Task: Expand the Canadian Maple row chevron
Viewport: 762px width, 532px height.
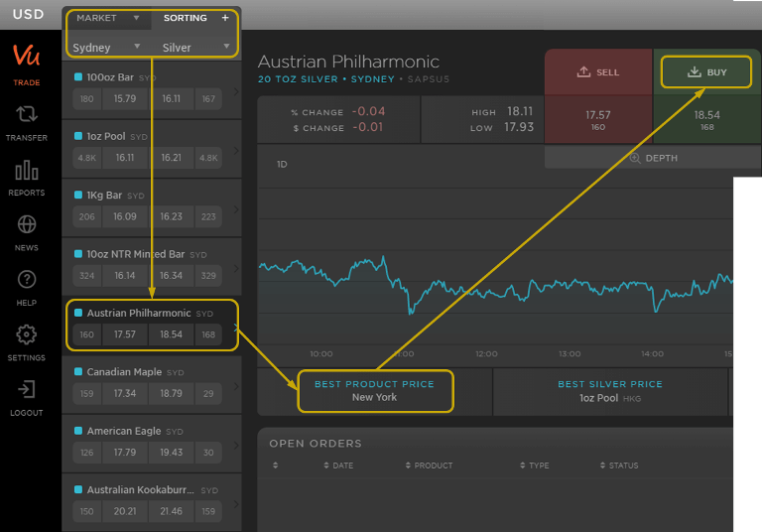Action: (236, 386)
